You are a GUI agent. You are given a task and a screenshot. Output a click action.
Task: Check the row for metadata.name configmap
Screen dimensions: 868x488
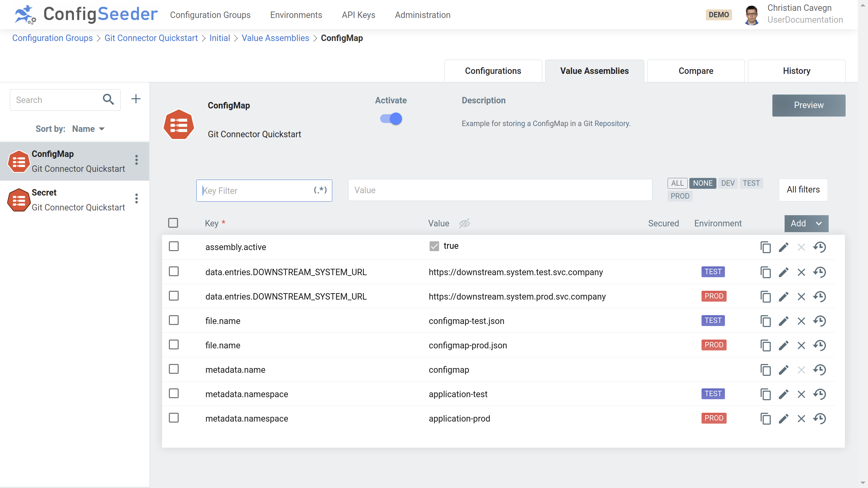click(x=174, y=369)
